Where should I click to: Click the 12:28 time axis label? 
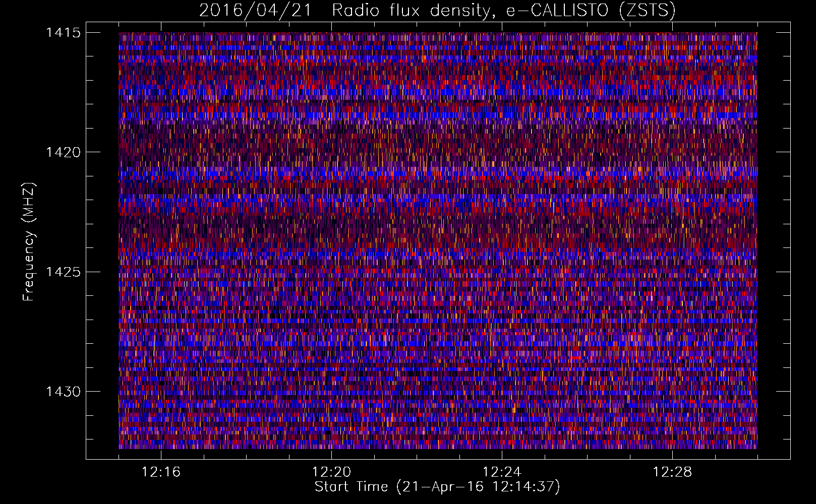pyautogui.click(x=673, y=472)
